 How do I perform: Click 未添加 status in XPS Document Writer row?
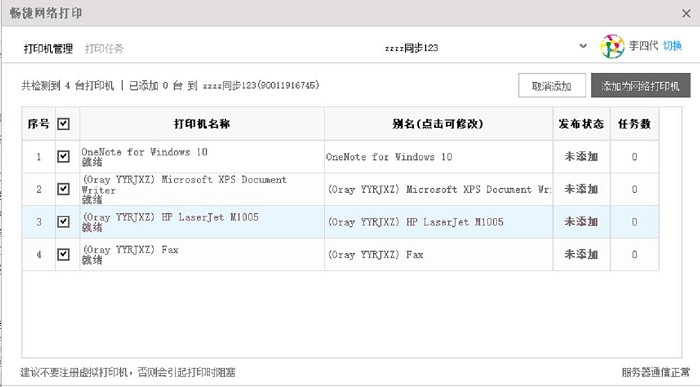tap(581, 189)
